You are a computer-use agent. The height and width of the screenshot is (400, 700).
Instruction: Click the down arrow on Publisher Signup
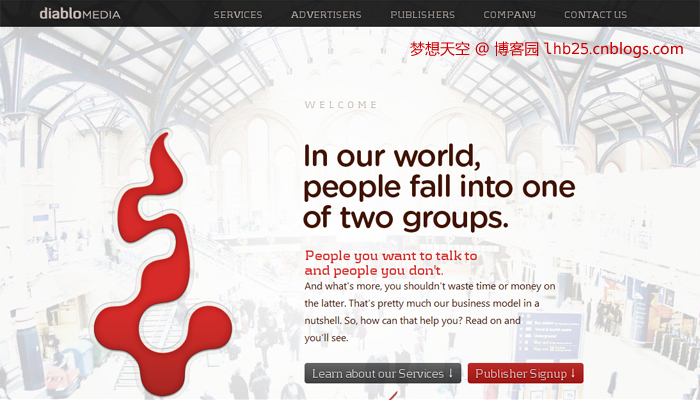[573, 373]
